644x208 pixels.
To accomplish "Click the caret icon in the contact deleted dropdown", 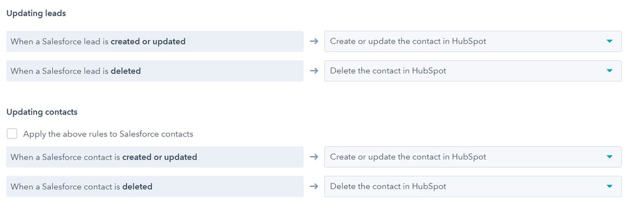I will (x=609, y=187).
